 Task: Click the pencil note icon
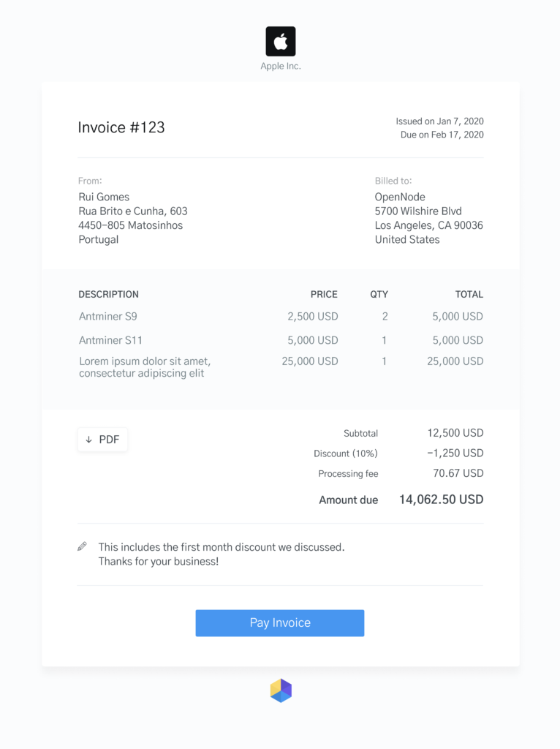(x=82, y=546)
